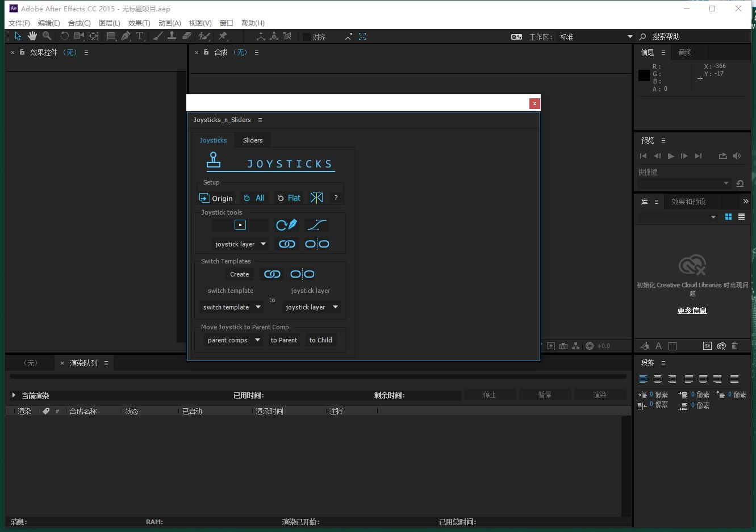Select the Rotation tool

tap(65, 36)
